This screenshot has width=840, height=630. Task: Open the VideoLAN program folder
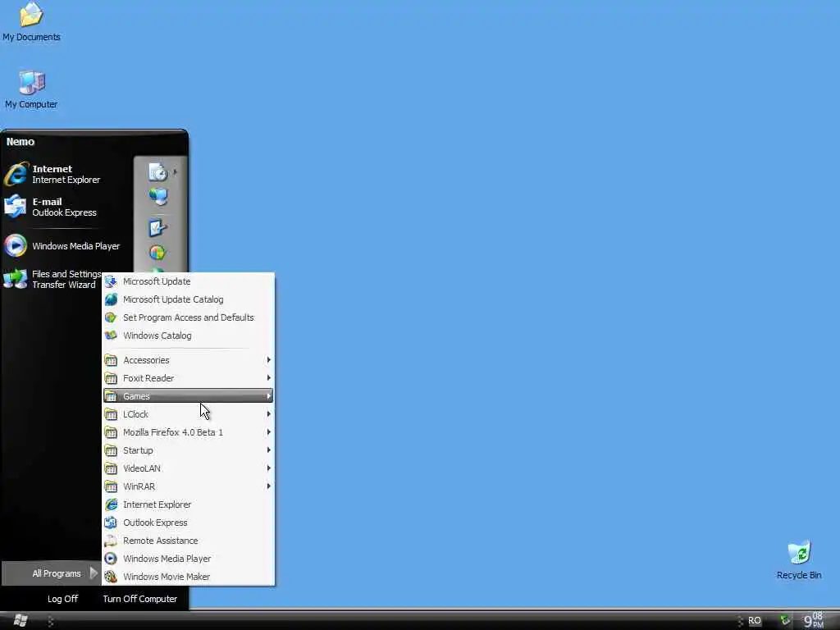[x=188, y=468]
